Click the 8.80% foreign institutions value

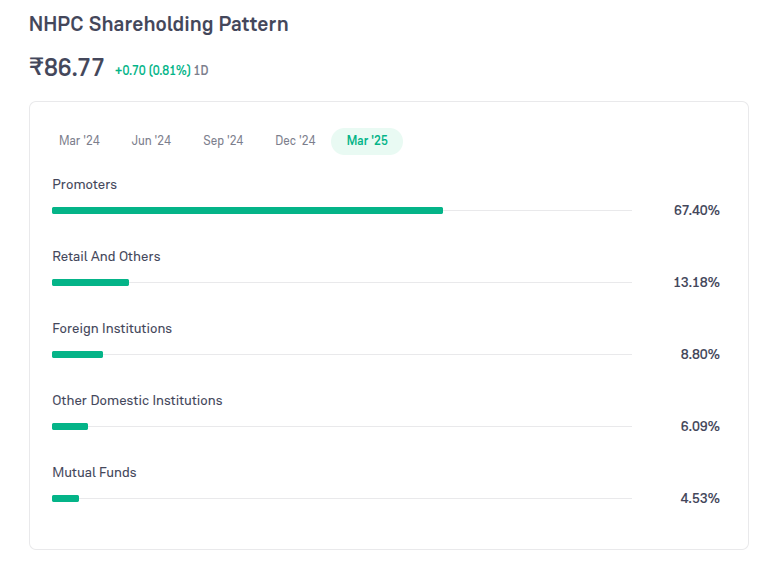click(x=700, y=354)
